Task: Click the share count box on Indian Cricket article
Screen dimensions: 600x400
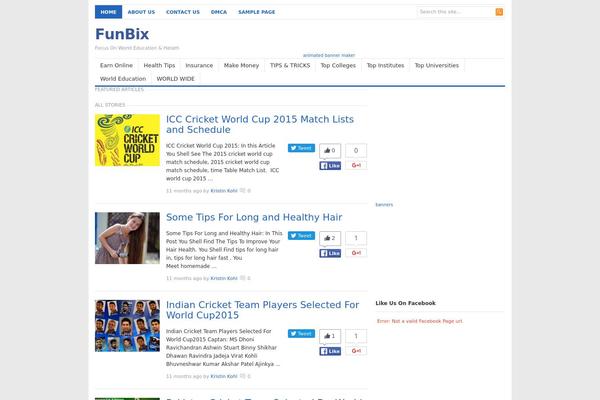Action: point(356,336)
